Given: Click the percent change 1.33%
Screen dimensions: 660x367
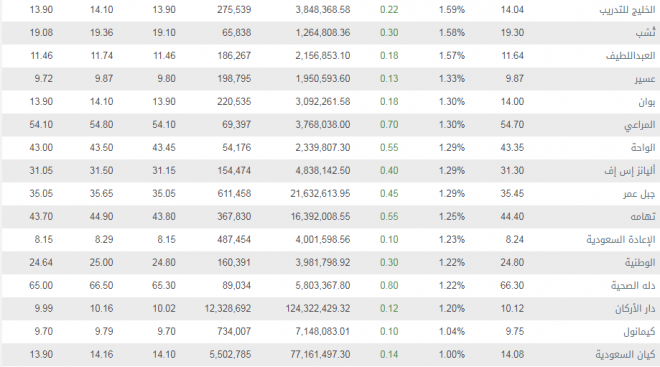Looking at the screenshot, I should [x=452, y=78].
